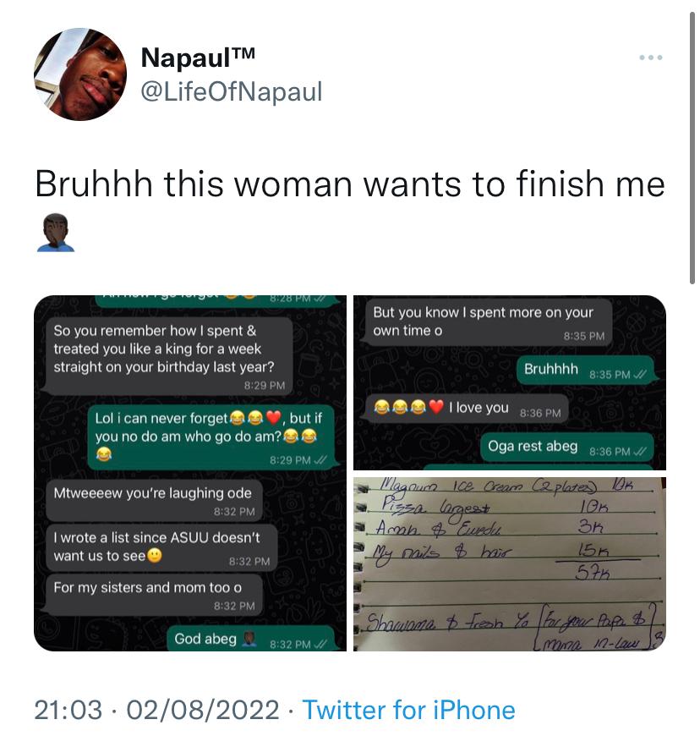Open the top-right chat screenshot image
Screen dimensions: 700x736
[510, 382]
